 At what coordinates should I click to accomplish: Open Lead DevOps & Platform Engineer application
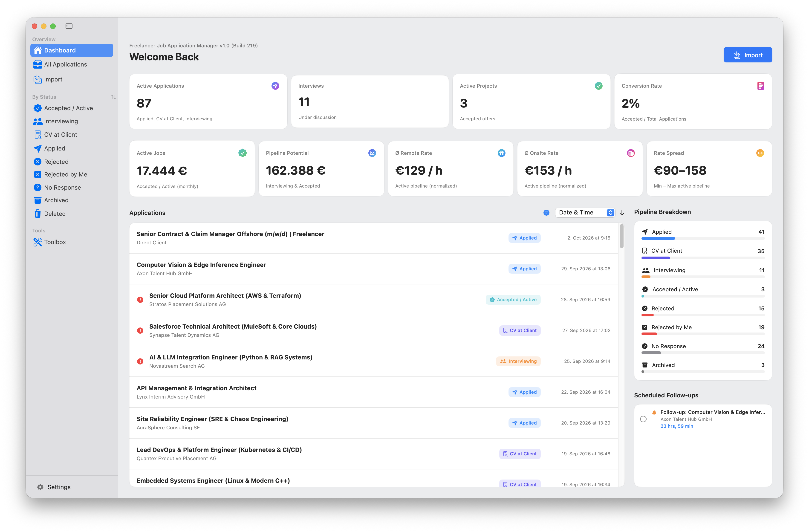click(374, 454)
